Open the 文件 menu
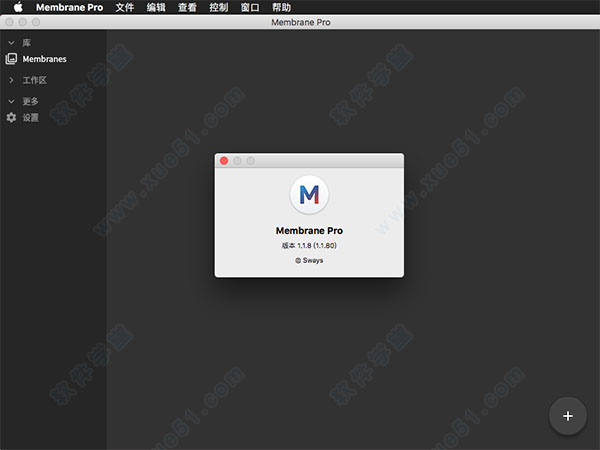The width and height of the screenshot is (600, 450). (x=125, y=7)
